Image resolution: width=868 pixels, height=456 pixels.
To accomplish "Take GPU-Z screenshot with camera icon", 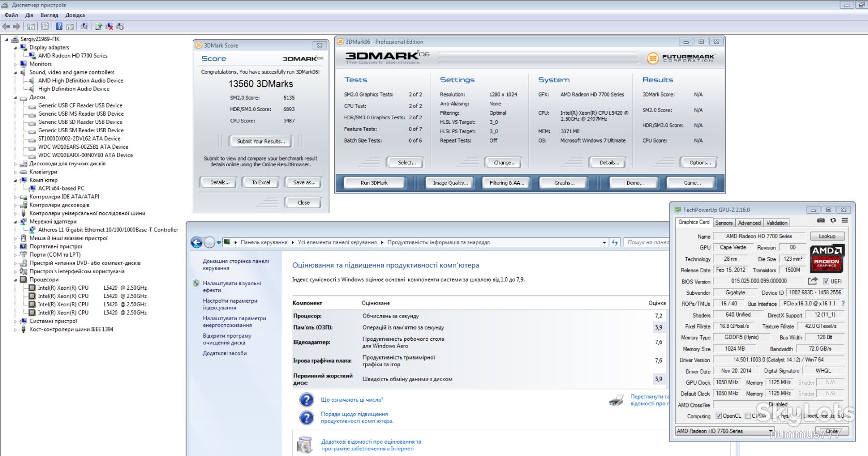I will click(820, 221).
